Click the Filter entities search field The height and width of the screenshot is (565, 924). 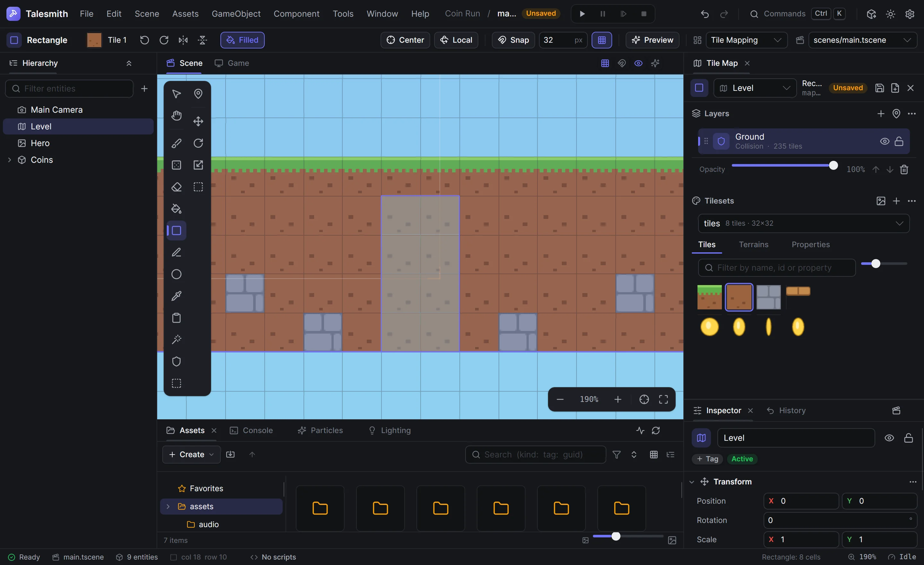69,89
